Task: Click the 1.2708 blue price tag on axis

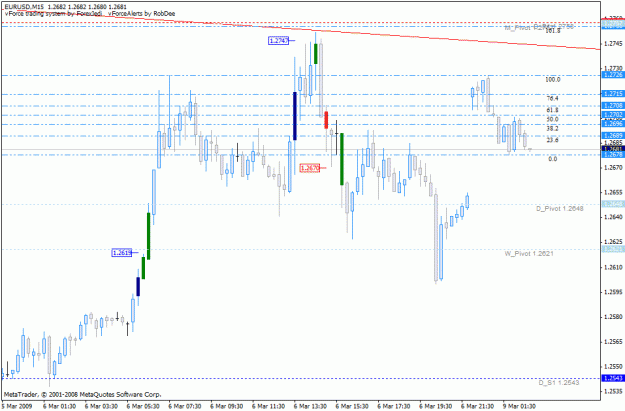Action: tap(613, 106)
